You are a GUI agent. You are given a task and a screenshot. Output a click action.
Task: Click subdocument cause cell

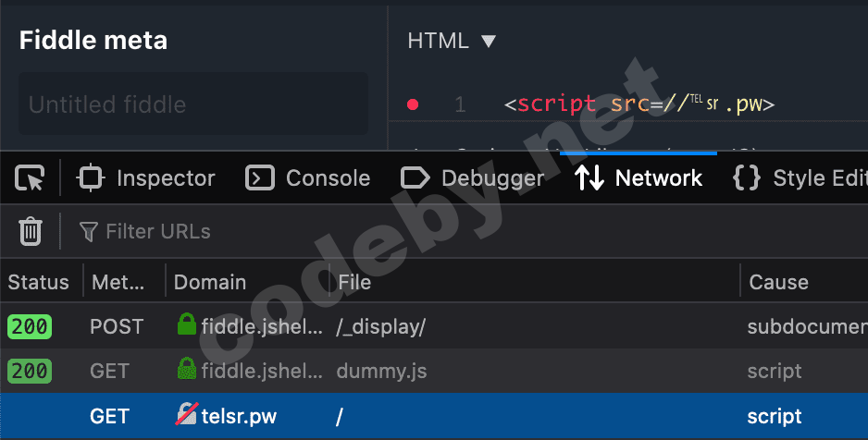[807, 326]
